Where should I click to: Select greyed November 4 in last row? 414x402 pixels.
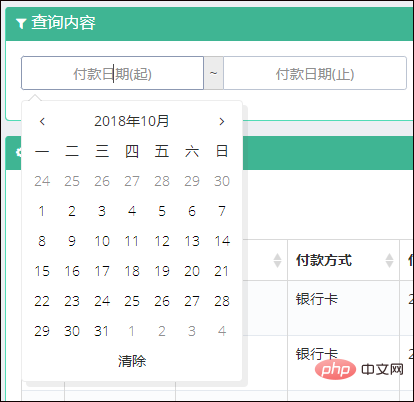click(222, 331)
